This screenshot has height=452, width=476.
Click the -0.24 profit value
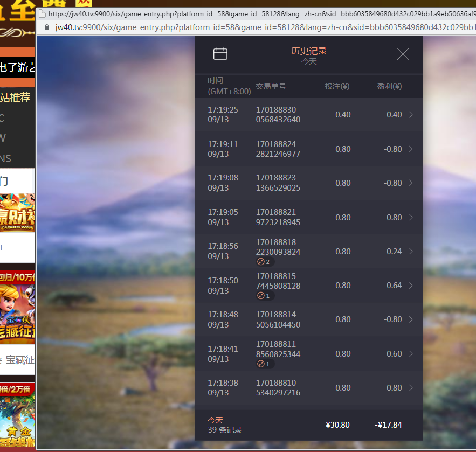point(392,252)
